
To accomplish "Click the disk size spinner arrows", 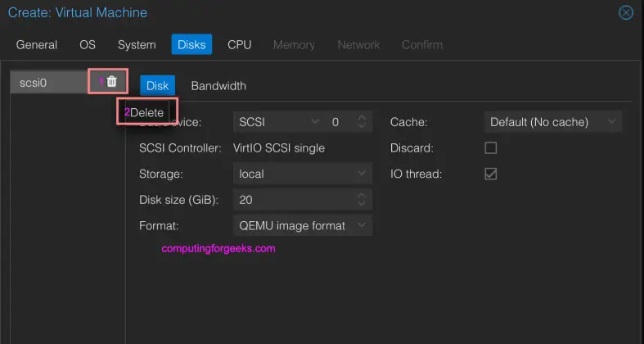I will [363, 200].
